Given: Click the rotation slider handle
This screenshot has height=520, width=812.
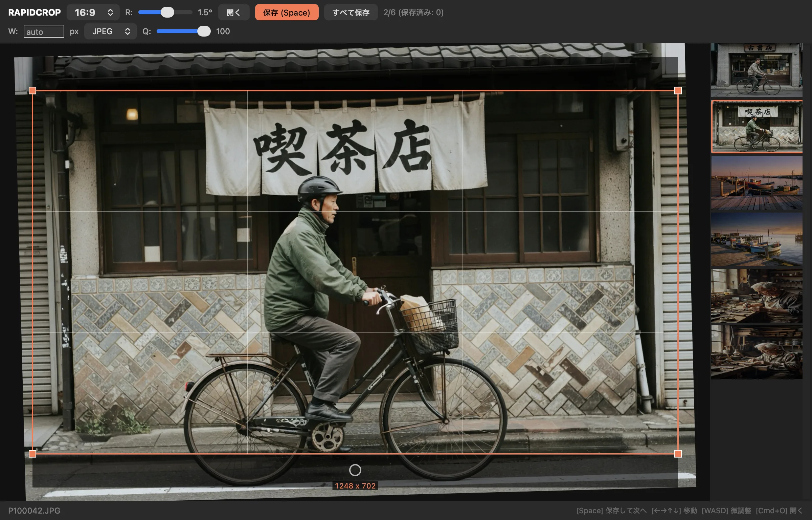Looking at the screenshot, I should click(167, 13).
